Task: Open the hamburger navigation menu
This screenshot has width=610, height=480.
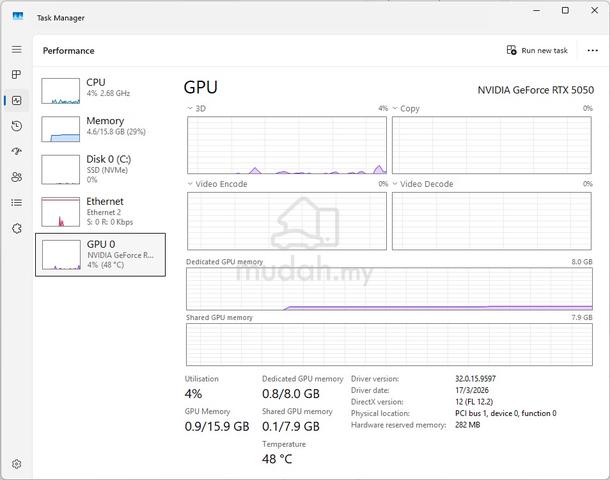Action: (x=16, y=49)
